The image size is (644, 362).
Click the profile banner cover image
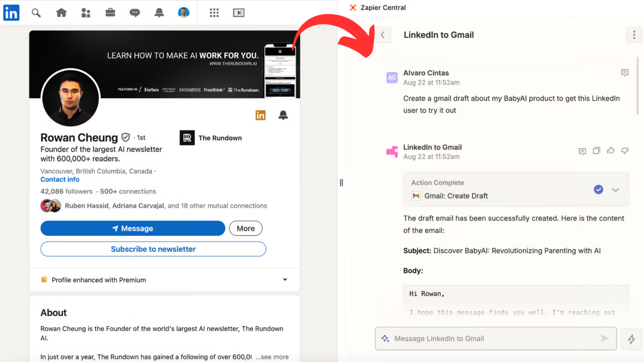coord(164,64)
